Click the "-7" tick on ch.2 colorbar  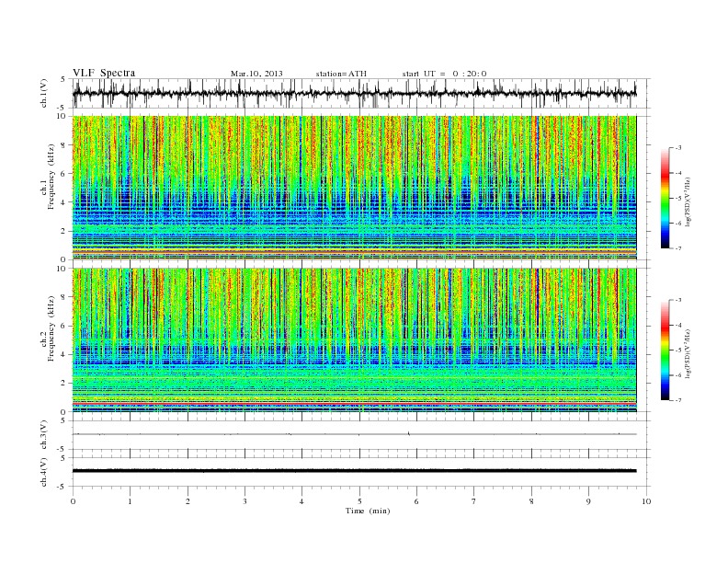tap(678, 400)
